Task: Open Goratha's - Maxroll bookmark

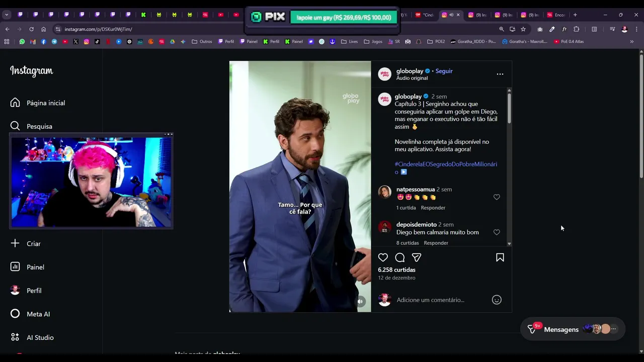Action: pyautogui.click(x=525, y=42)
